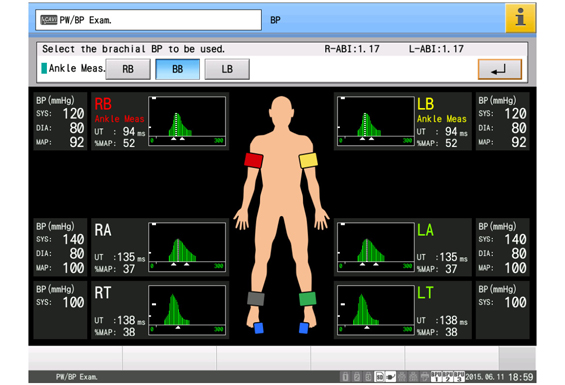
Task: Select the RB brachial BP button
Action: (x=128, y=69)
